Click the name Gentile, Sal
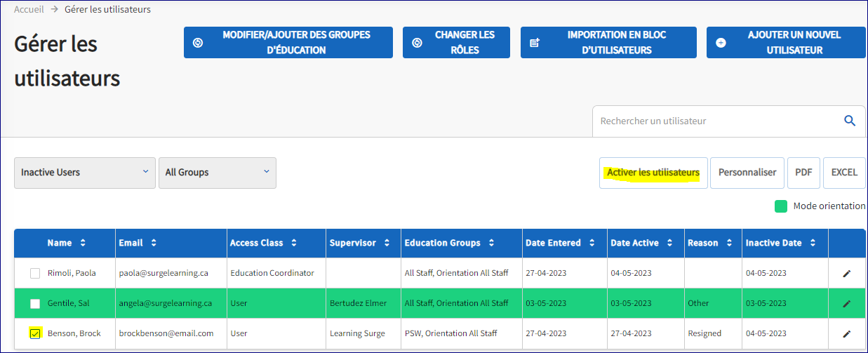This screenshot has width=868, height=353. 69,303
